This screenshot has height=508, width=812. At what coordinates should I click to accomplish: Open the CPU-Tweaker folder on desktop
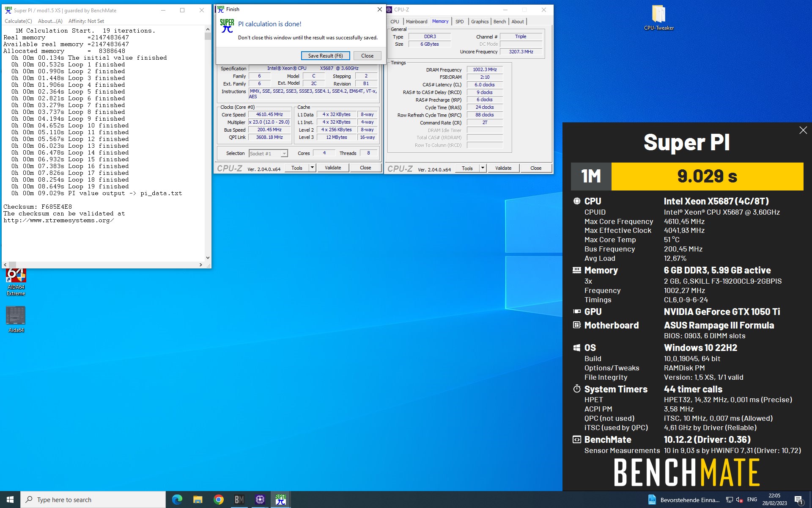click(x=658, y=18)
